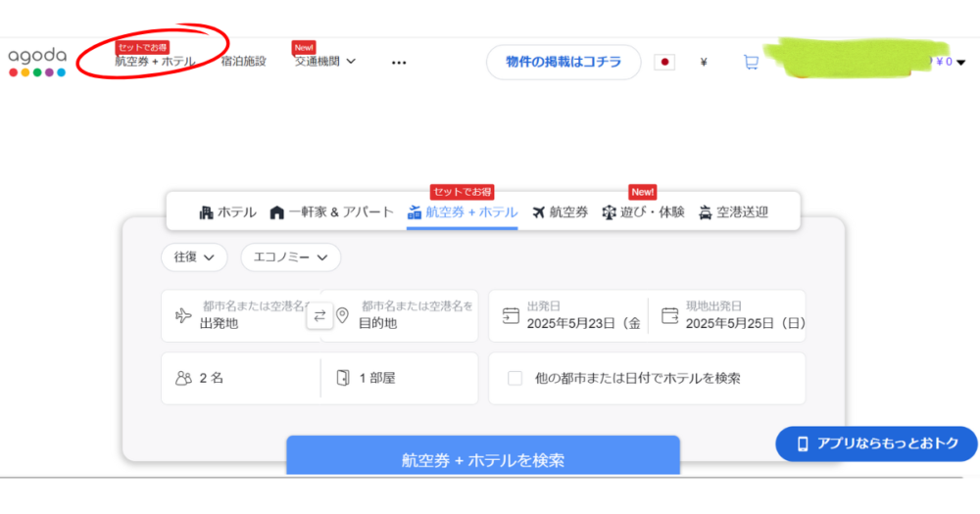The image size is (980, 514).
Task: Change language via Japan flag icon
Action: click(x=664, y=62)
